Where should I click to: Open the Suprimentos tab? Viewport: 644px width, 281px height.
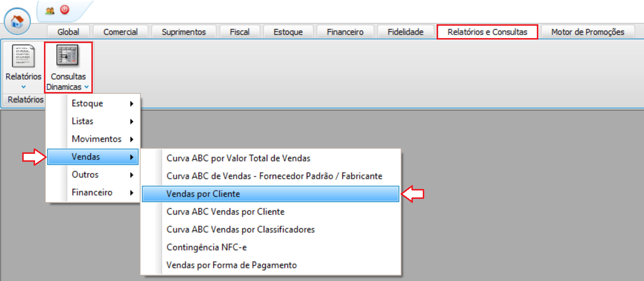tap(184, 32)
